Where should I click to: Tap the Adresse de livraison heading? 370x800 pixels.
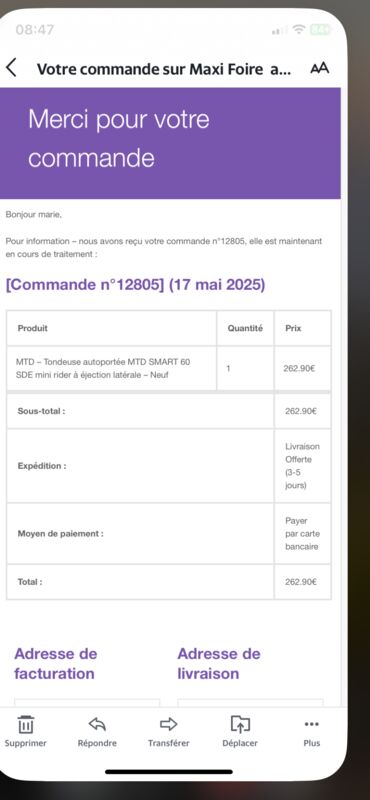tap(219, 663)
